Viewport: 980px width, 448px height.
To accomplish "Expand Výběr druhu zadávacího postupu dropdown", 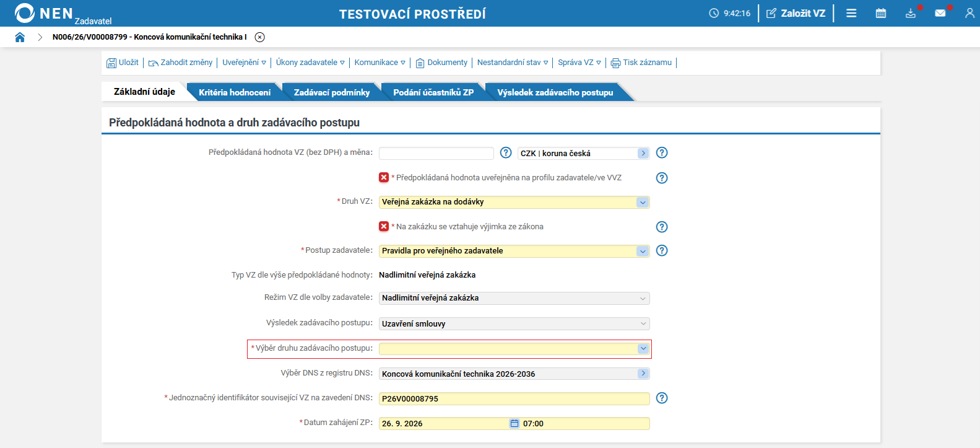I will (643, 348).
